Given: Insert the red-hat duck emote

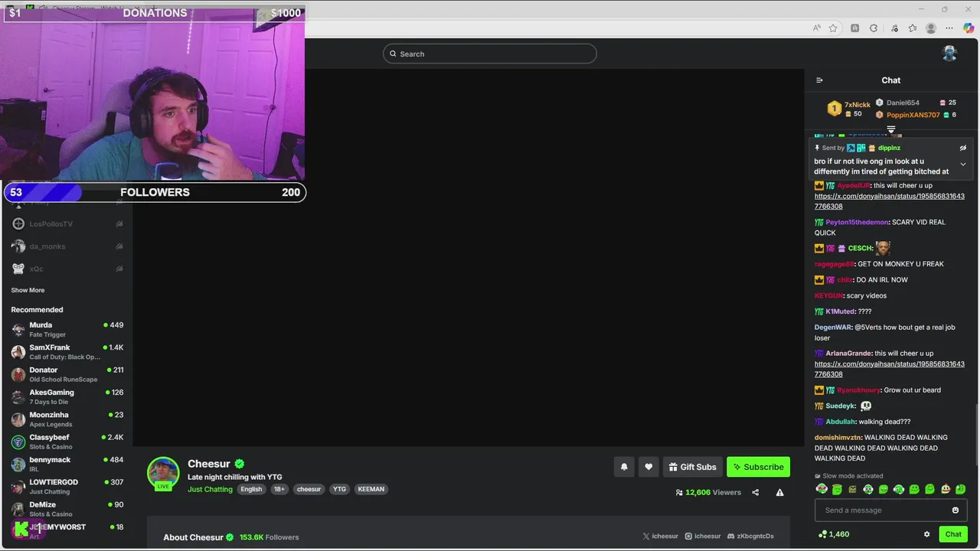Looking at the screenshot, I should (x=946, y=489).
